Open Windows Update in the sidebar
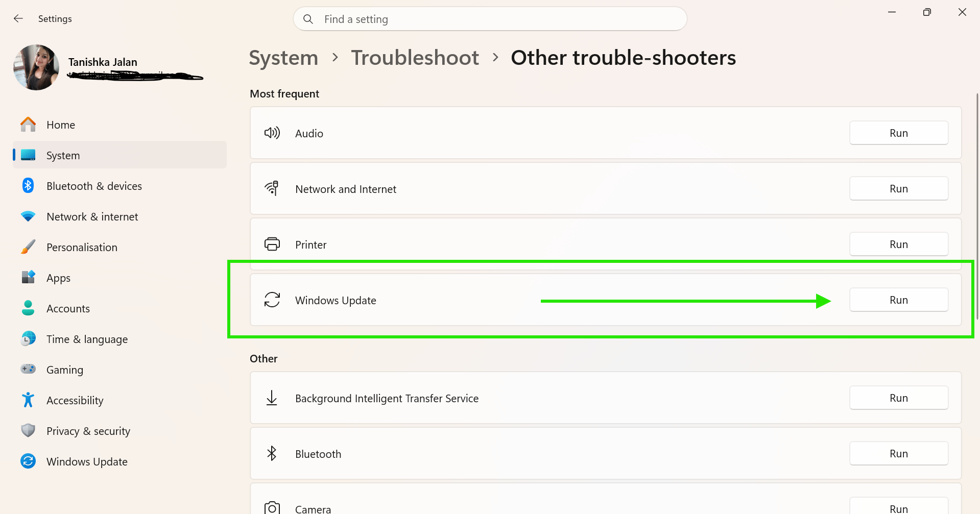Viewport: 980px width, 514px height. point(119,461)
